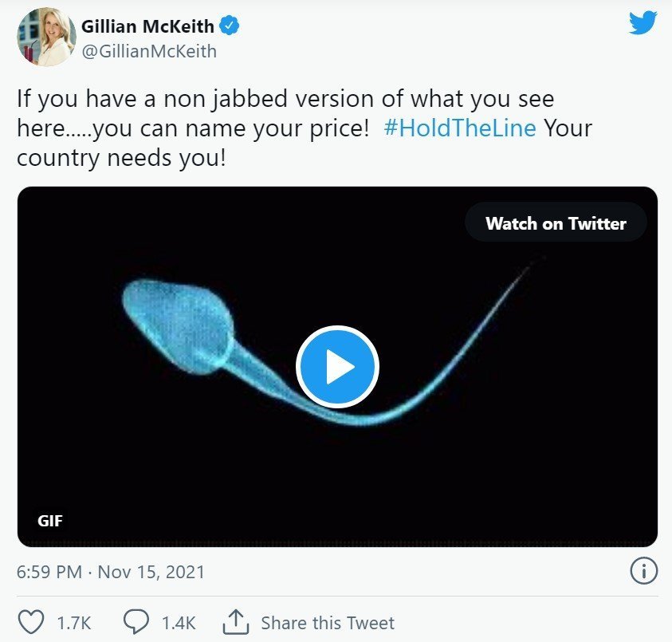Open the info circle icon
Image resolution: width=672 pixels, height=642 pixels.
click(643, 570)
